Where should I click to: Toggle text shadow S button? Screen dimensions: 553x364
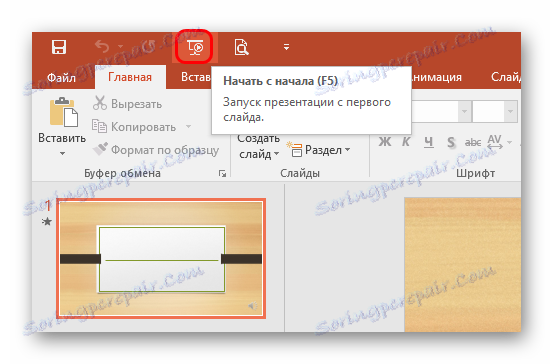tap(451, 142)
